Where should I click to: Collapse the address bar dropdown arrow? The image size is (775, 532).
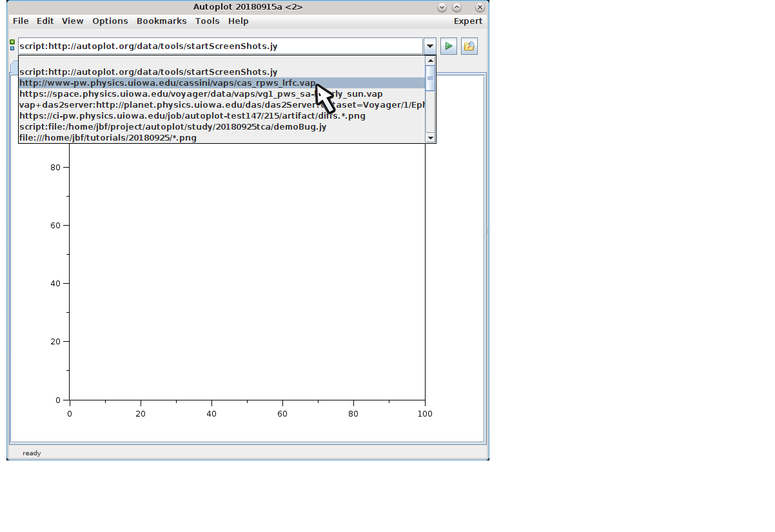point(430,46)
